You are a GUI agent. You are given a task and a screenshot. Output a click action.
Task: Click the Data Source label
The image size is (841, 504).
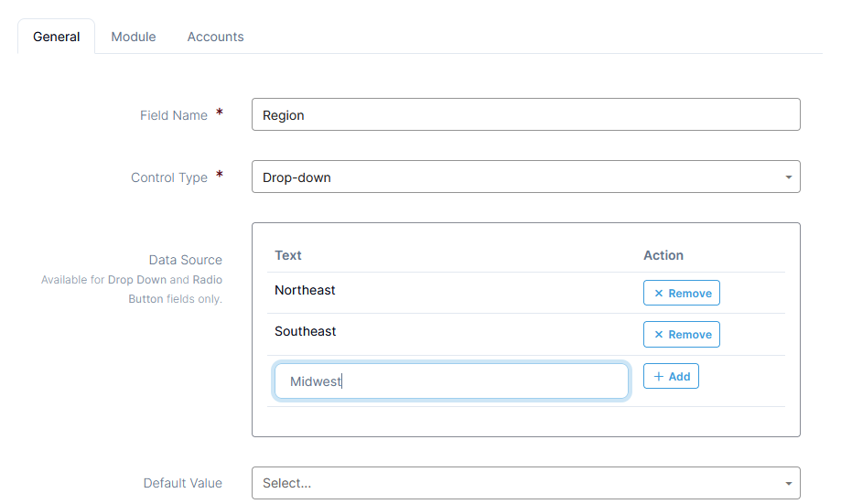(186, 260)
